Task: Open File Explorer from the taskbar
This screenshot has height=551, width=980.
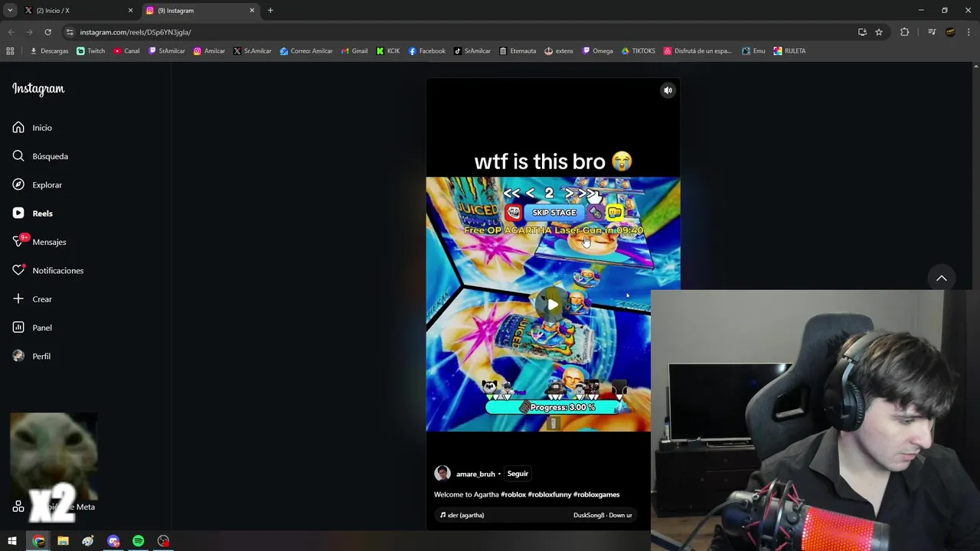Action: point(64,541)
